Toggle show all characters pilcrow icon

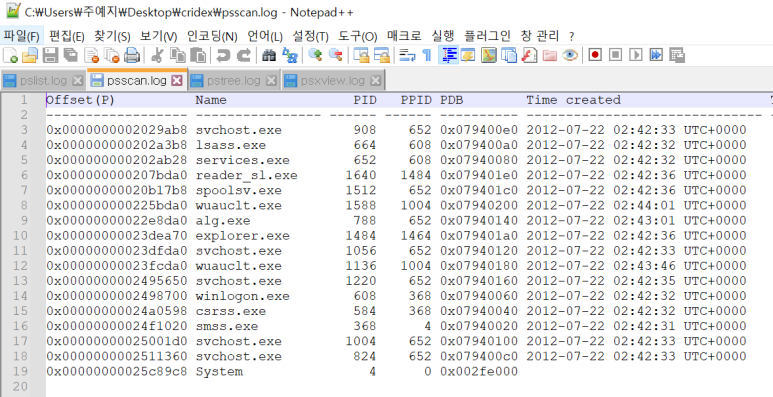pyautogui.click(x=427, y=55)
